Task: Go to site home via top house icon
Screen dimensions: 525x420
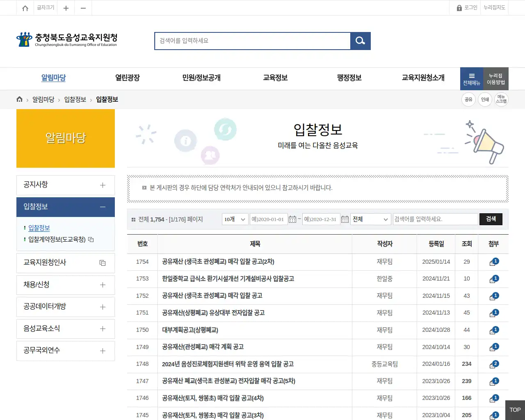Action: pos(25,8)
